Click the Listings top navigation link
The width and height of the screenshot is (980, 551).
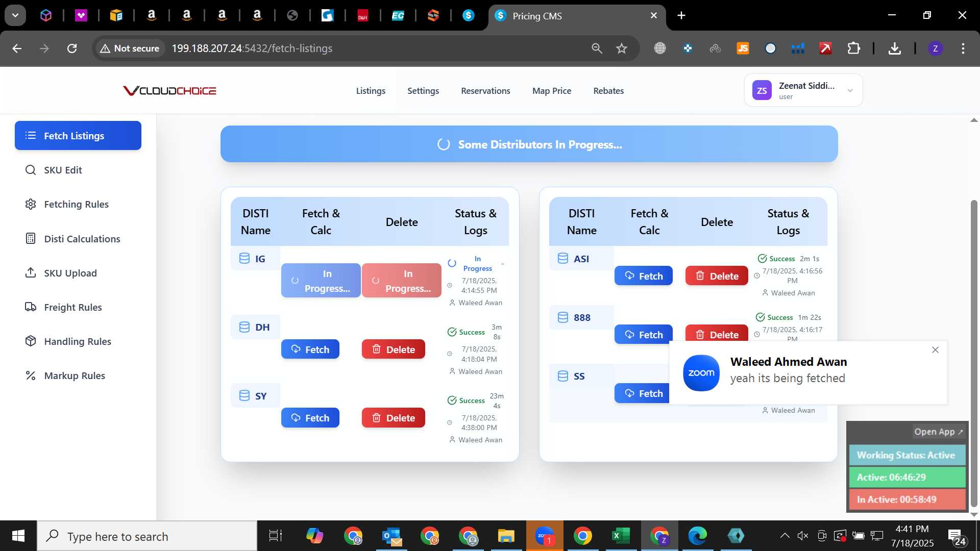click(371, 91)
